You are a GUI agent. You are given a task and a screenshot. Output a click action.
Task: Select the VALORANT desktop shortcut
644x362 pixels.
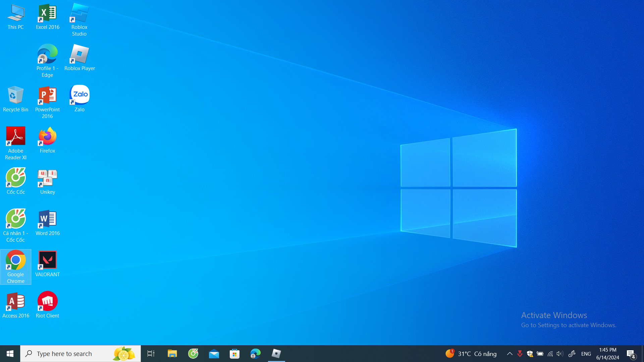click(47, 264)
